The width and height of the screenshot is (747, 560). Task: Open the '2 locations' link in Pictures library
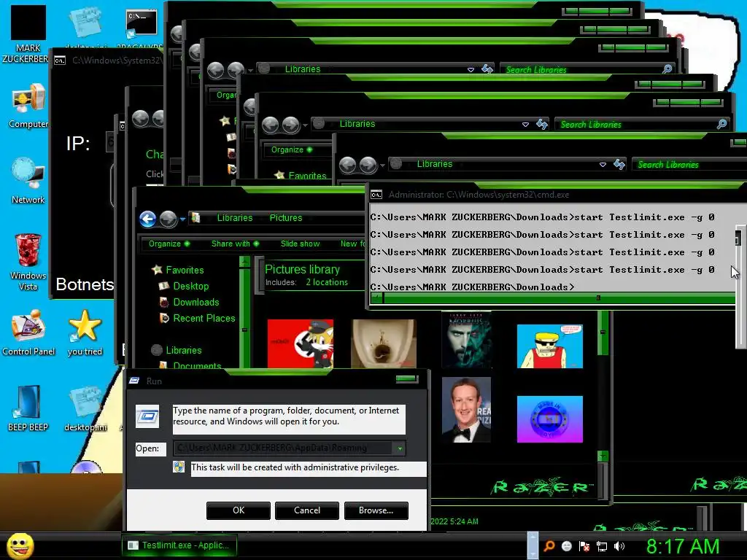327,282
